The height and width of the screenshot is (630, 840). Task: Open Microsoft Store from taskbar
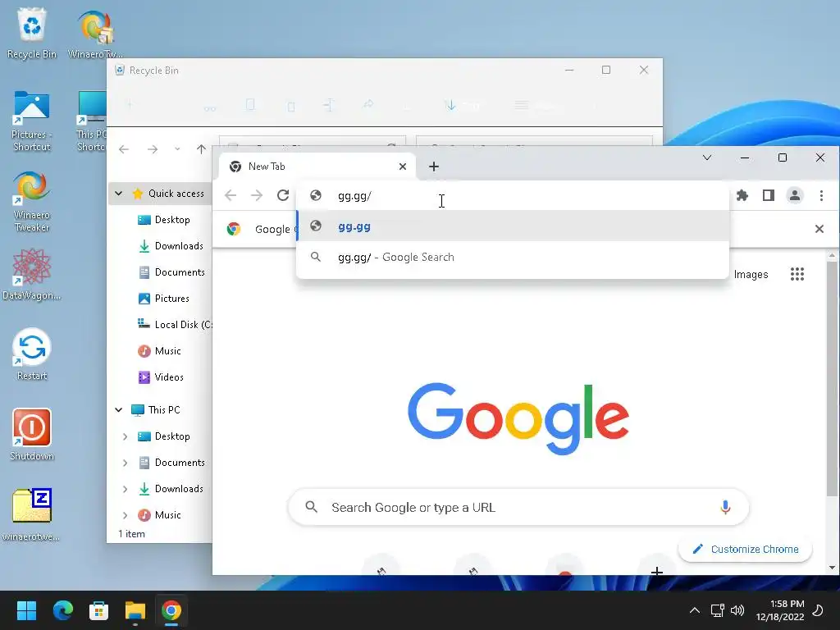pos(98,610)
